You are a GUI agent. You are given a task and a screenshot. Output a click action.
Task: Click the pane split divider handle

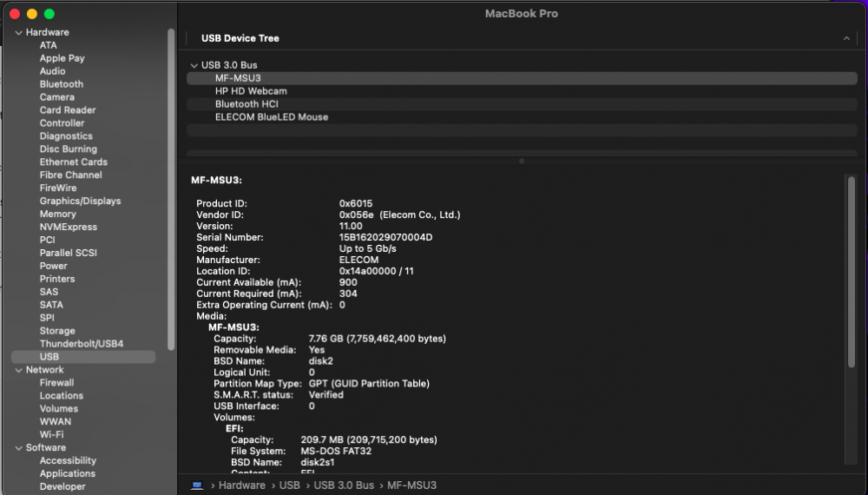coord(522,162)
